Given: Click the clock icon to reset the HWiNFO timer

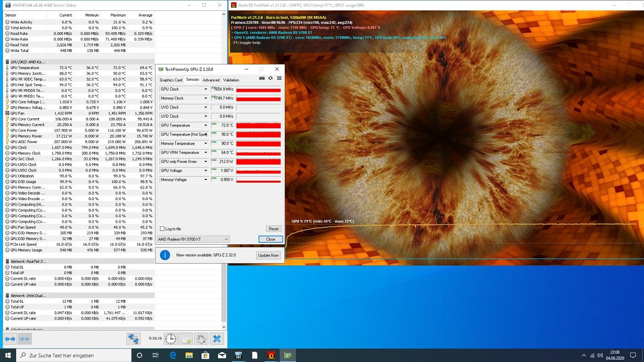Looking at the screenshot, I should pyautogui.click(x=171, y=339).
